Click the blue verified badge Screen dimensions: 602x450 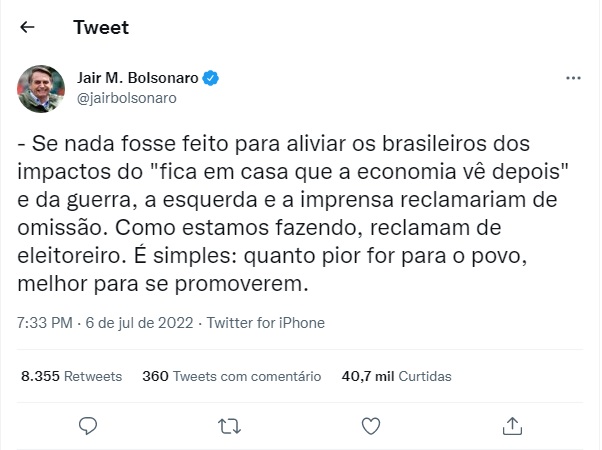click(213, 78)
